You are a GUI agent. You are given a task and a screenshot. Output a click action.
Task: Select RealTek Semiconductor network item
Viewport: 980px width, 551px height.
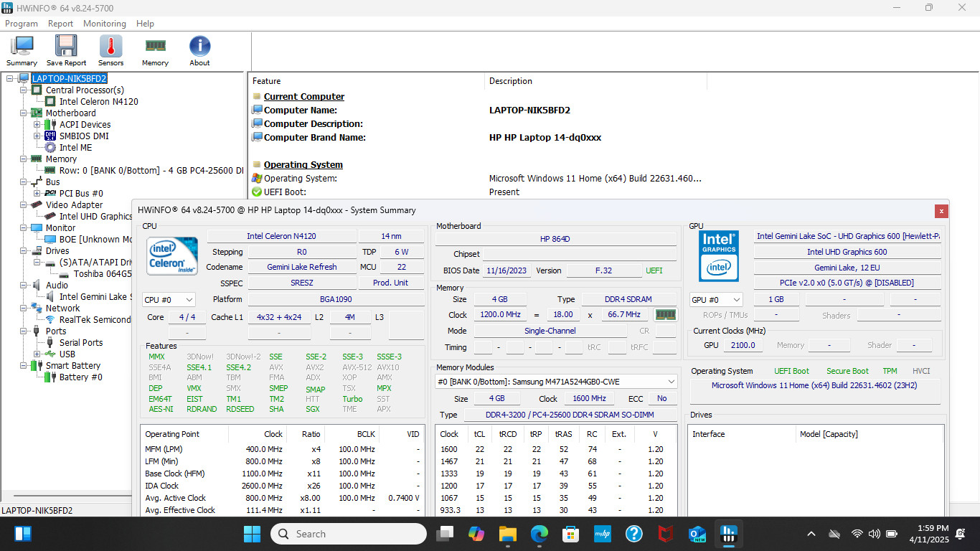[95, 320]
